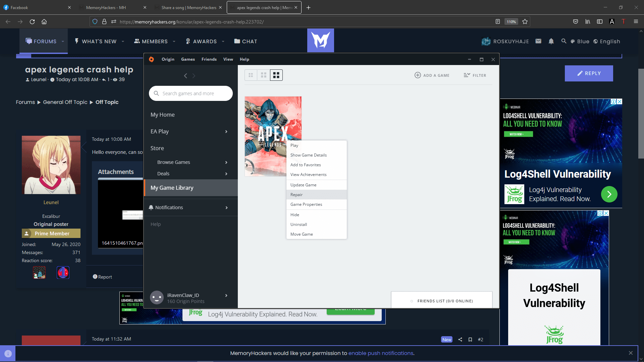Open View menu in Origin
Image resolution: width=644 pixels, height=362 pixels.
(228, 59)
